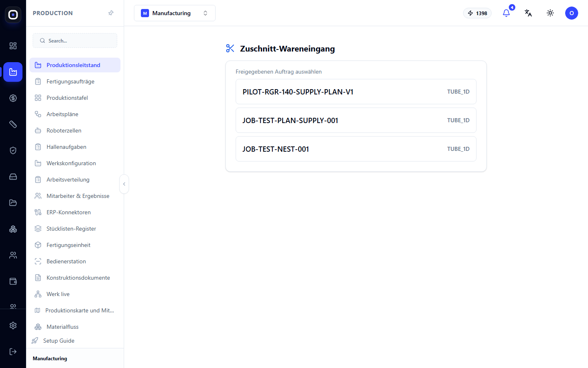This screenshot has width=588, height=368.
Task: Open Fertigungsaufträge menu item
Action: tap(75, 81)
